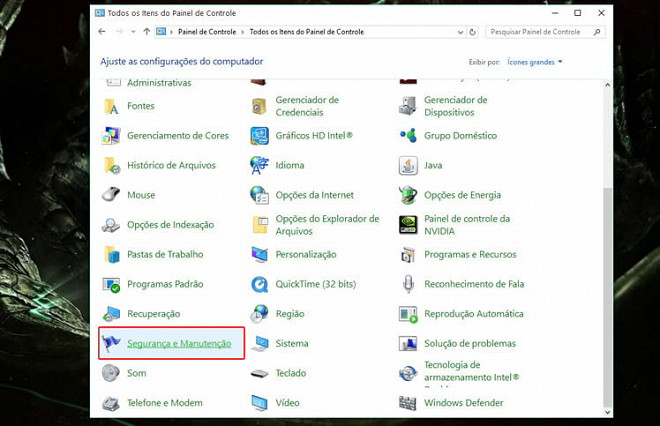Click the Região globe icon
The width and height of the screenshot is (660, 426).
pyautogui.click(x=260, y=314)
